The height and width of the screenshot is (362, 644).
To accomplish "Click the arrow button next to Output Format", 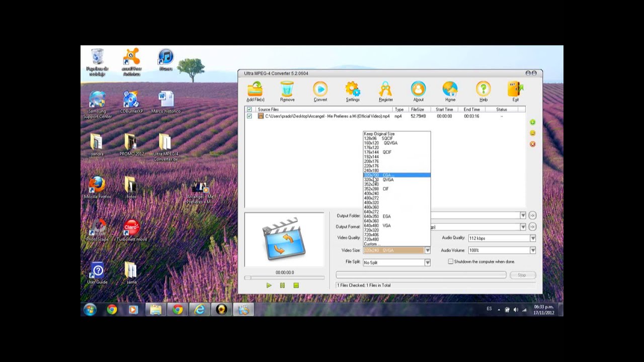I will (x=532, y=227).
